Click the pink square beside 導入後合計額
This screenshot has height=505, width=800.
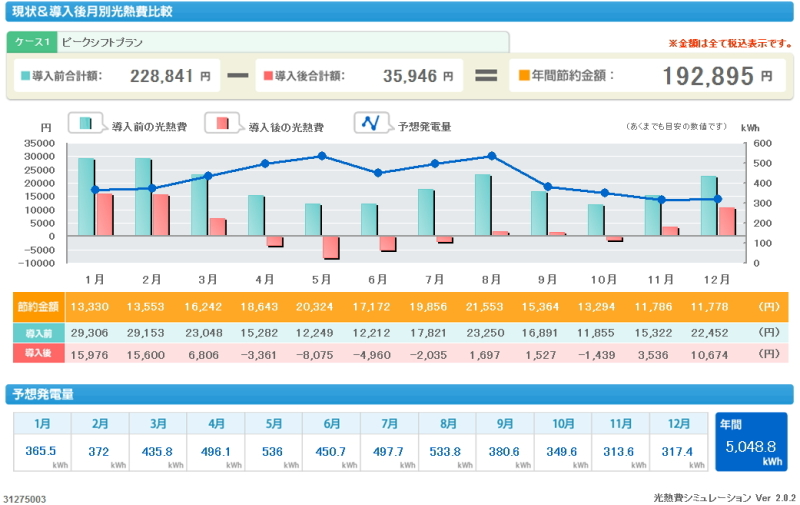pyautogui.click(x=265, y=75)
